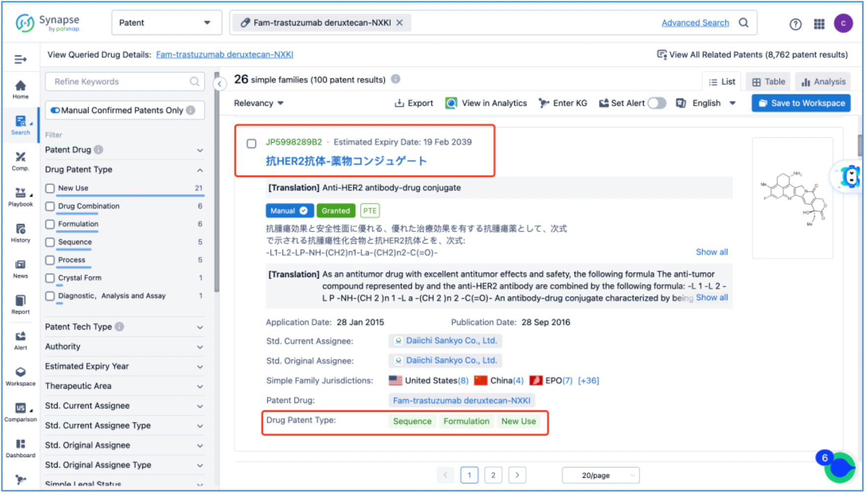Open the Comparison sidebar icon

point(21,413)
